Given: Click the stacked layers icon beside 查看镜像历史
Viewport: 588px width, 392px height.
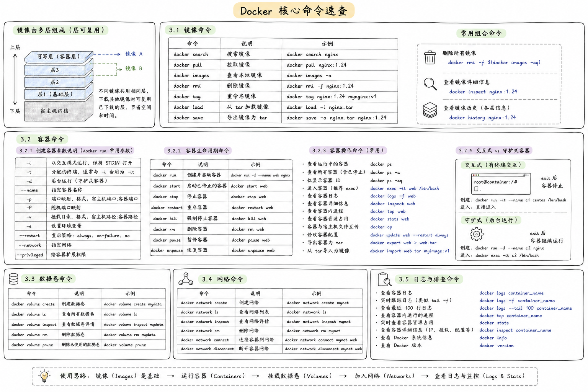Looking at the screenshot, I should pos(430,110).
